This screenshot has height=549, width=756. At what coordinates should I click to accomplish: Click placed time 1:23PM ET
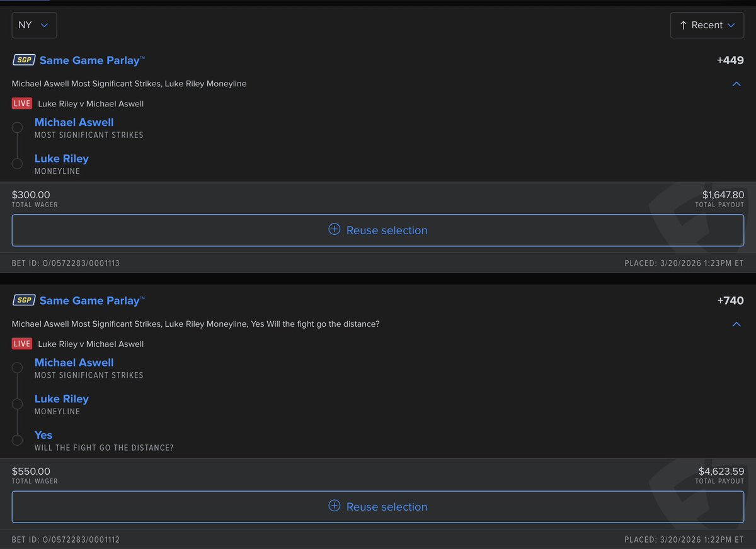[684, 263]
